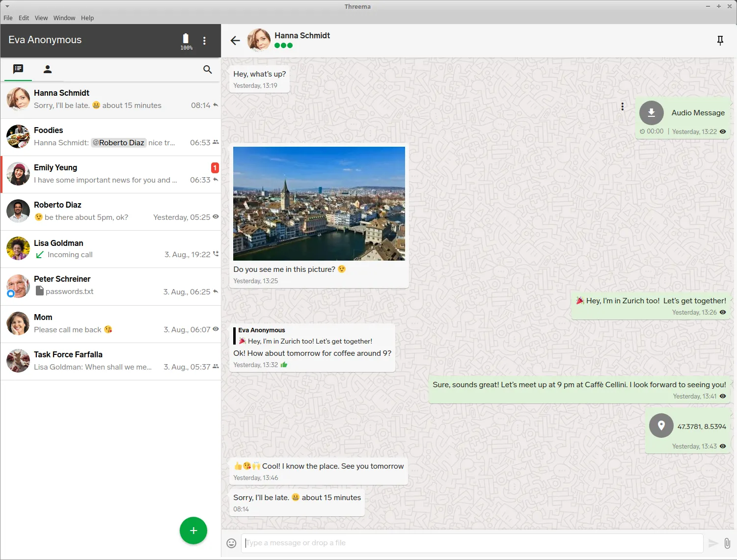The height and width of the screenshot is (560, 737).
Task: Download the Audio Message
Action: coord(651,113)
